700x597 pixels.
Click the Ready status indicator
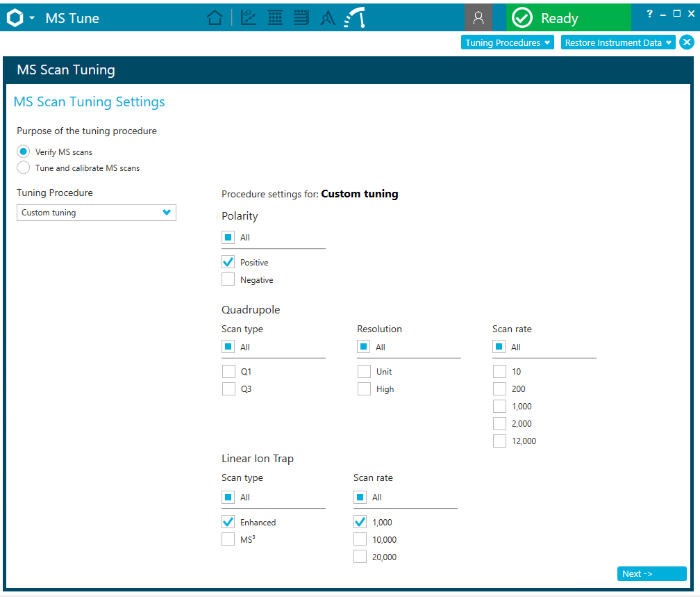tap(568, 18)
